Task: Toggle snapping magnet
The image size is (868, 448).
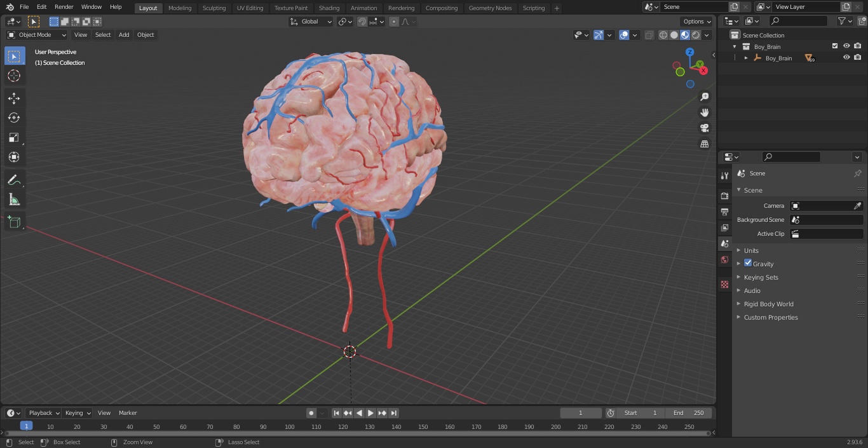Action: pyautogui.click(x=362, y=22)
